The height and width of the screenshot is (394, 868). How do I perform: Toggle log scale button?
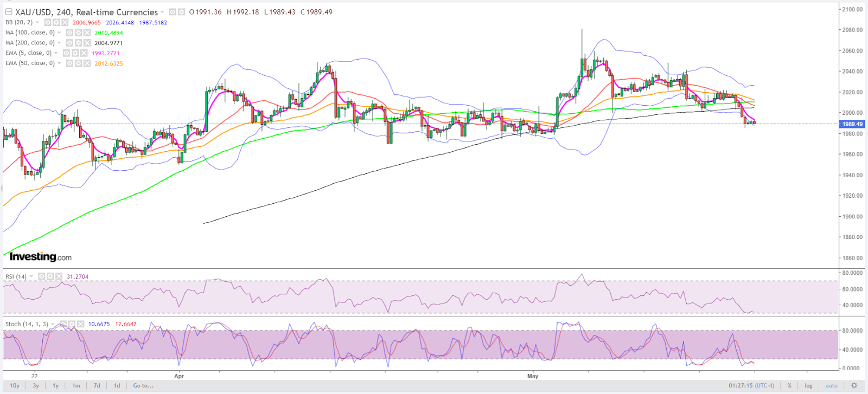point(808,386)
